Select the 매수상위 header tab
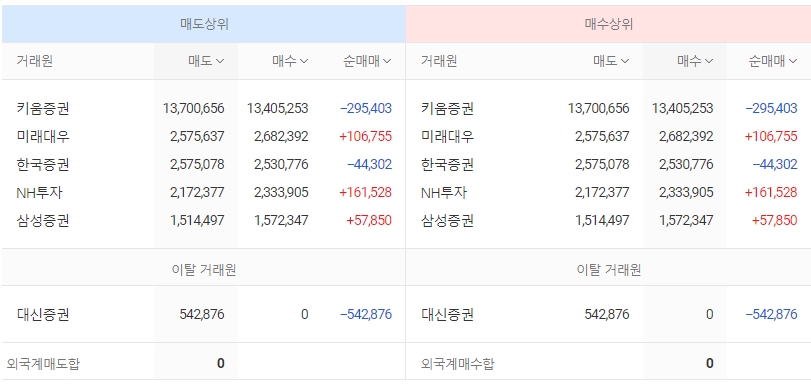811x389 pixels. coord(609,24)
